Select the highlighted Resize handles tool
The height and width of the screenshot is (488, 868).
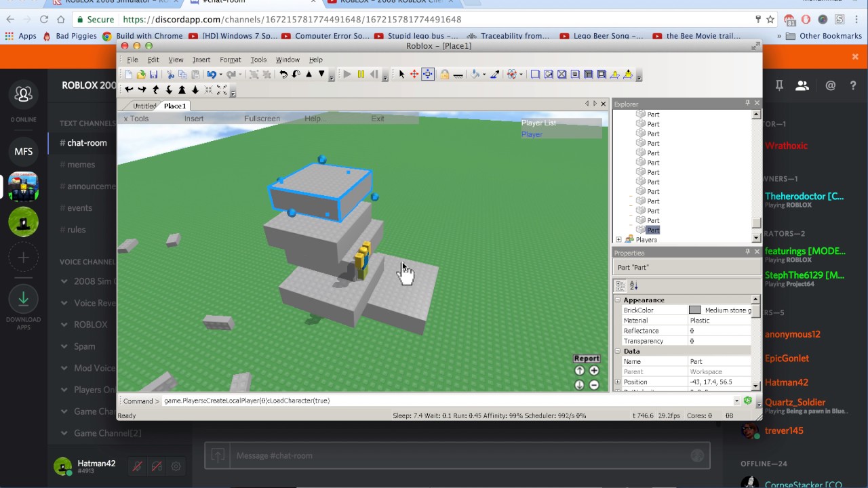[428, 75]
